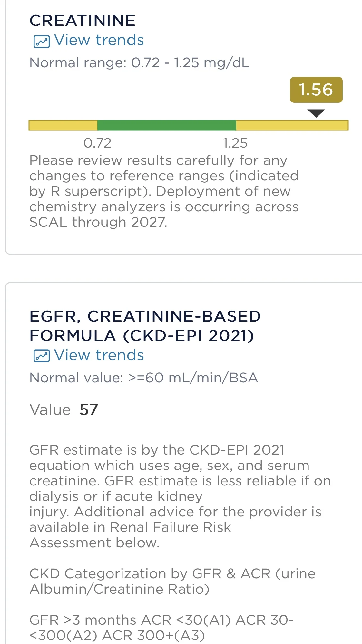
Task: Tap the EGFR value 57
Action: tap(89, 410)
